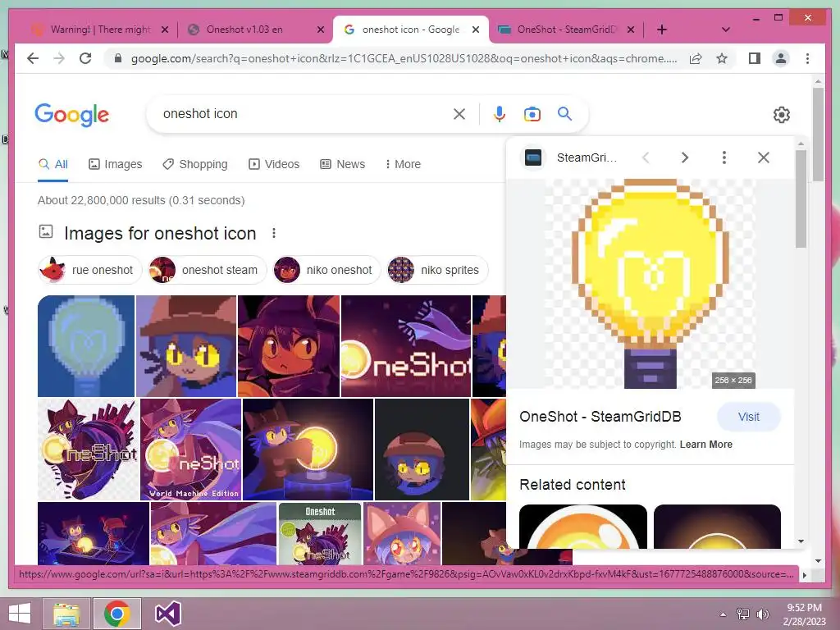
Task: Open the Learn More copyright link
Action: [x=705, y=444]
